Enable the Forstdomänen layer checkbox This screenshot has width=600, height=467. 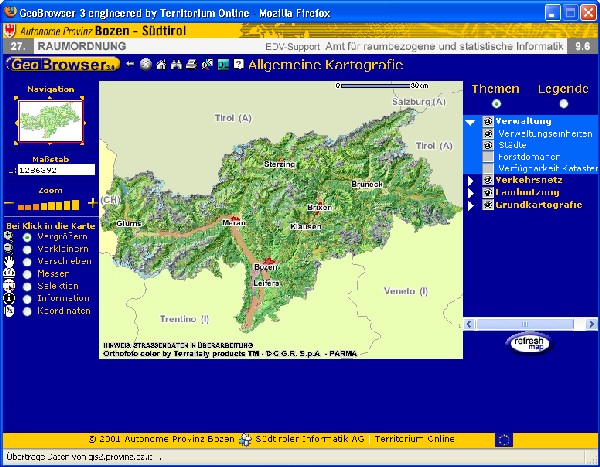click(x=488, y=157)
